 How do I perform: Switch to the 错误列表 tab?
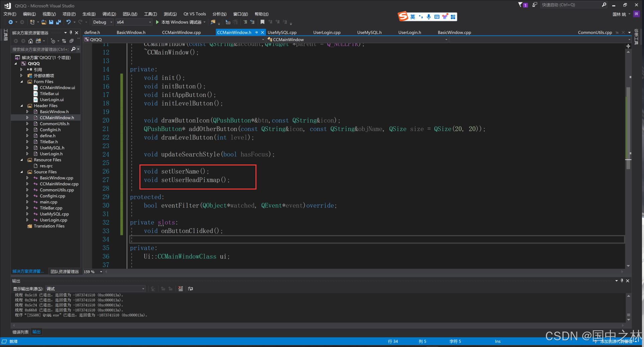pyautogui.click(x=21, y=332)
